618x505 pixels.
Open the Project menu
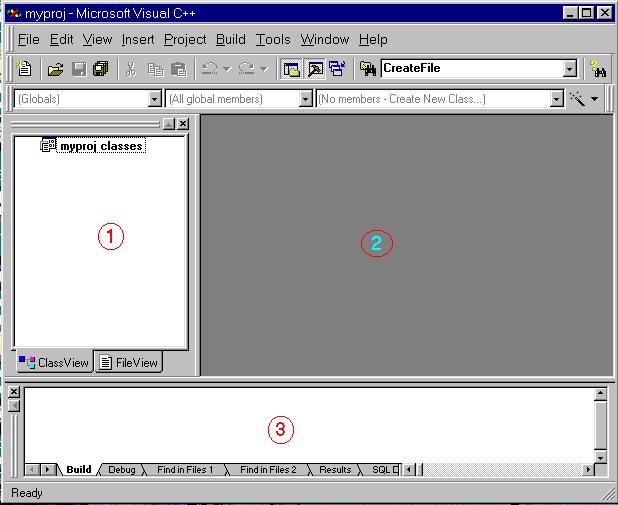[185, 39]
